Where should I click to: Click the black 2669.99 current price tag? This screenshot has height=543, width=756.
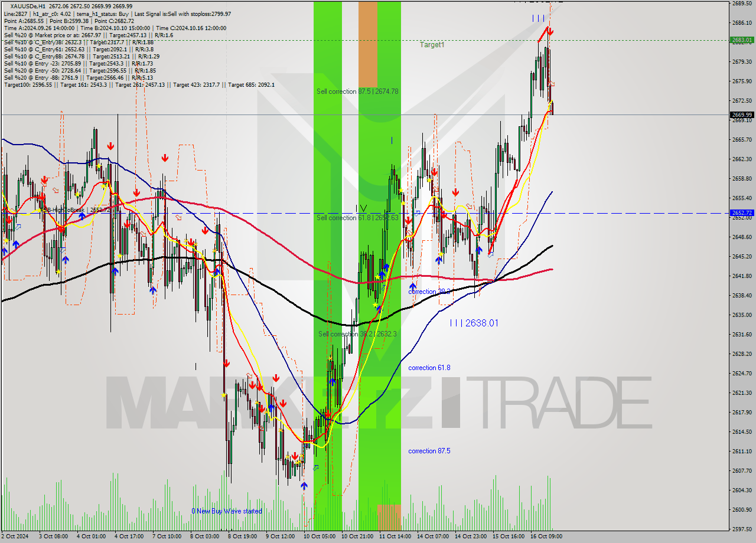pos(742,115)
